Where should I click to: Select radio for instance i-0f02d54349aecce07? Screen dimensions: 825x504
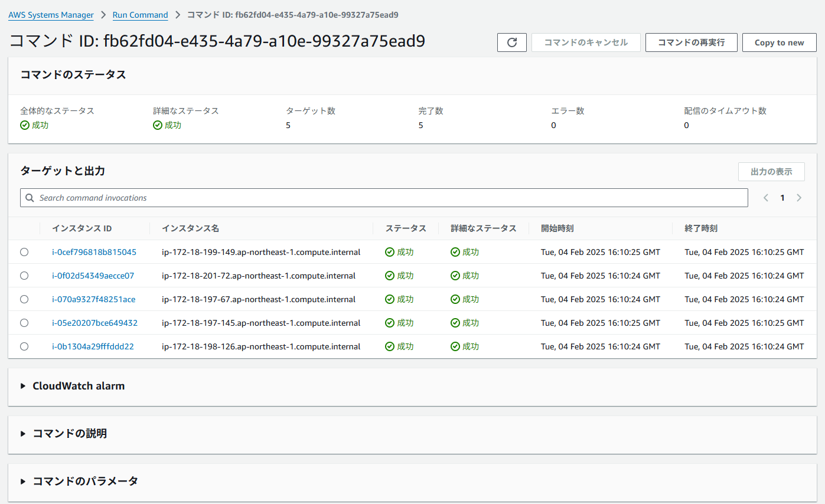coord(24,276)
